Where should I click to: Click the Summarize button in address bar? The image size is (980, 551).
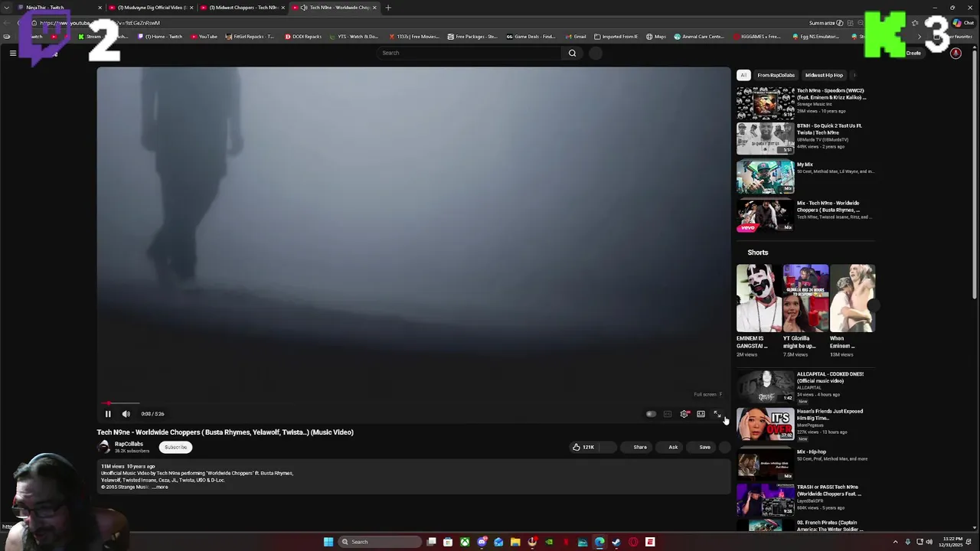click(825, 23)
